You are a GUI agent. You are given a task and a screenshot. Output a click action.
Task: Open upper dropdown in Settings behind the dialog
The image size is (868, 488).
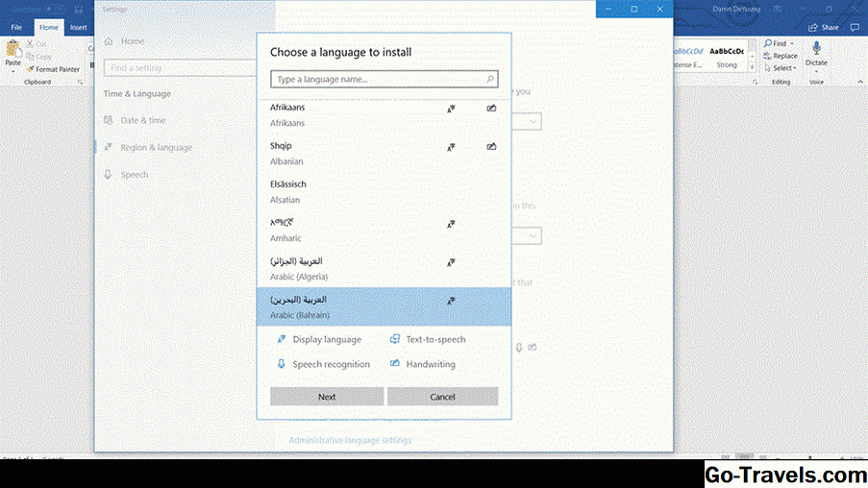click(527, 122)
